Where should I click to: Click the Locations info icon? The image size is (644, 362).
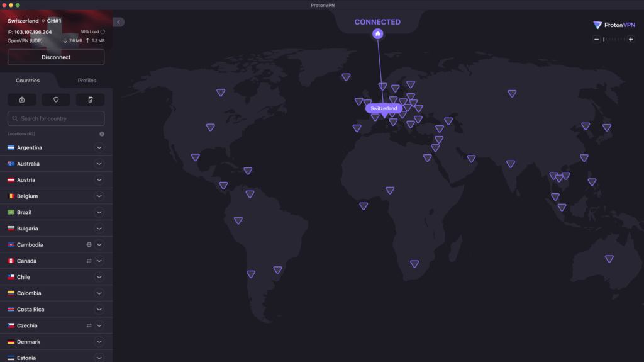(102, 134)
